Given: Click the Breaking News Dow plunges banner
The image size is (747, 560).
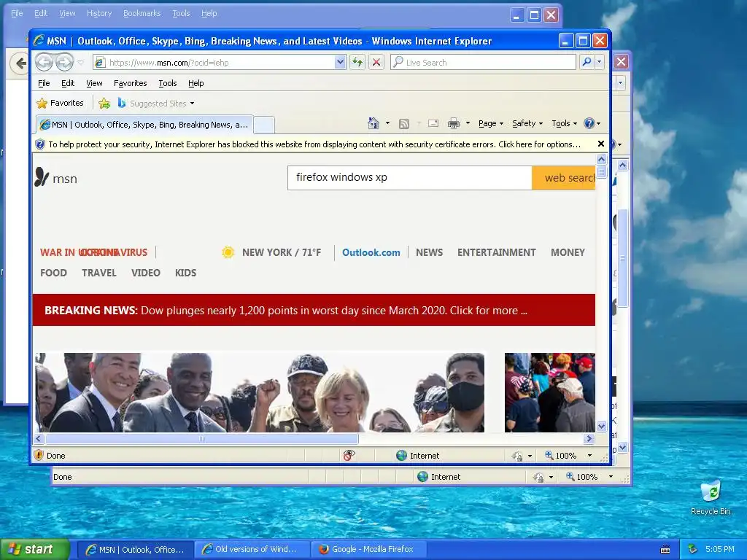Looking at the screenshot, I should pos(314,310).
